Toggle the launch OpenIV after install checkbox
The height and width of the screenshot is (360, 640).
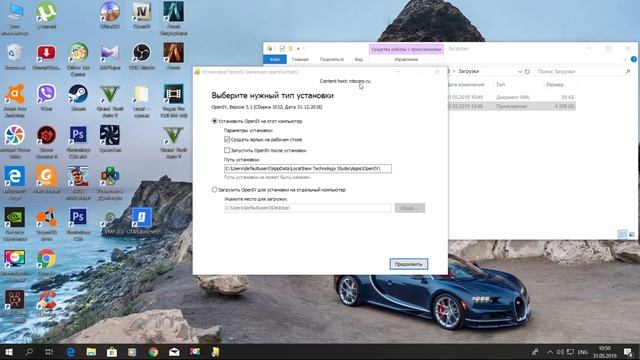click(227, 150)
